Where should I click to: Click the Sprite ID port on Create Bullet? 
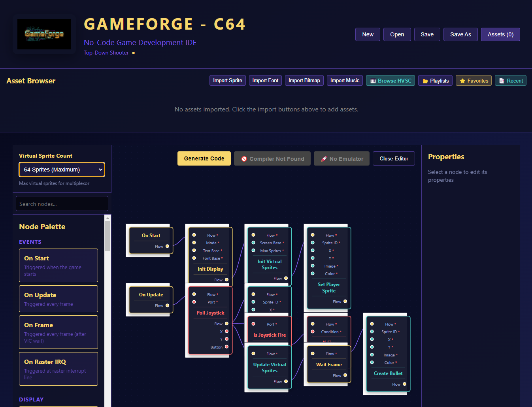point(372,332)
